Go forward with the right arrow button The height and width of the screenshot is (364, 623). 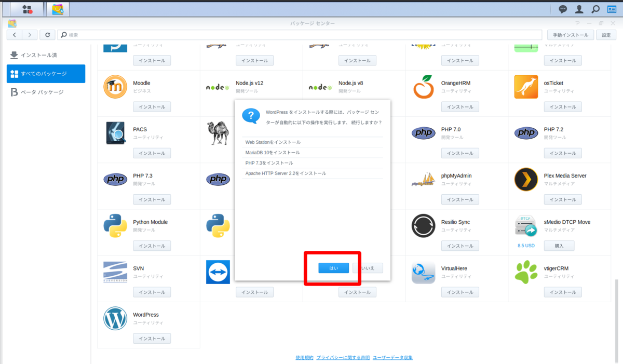(30, 35)
